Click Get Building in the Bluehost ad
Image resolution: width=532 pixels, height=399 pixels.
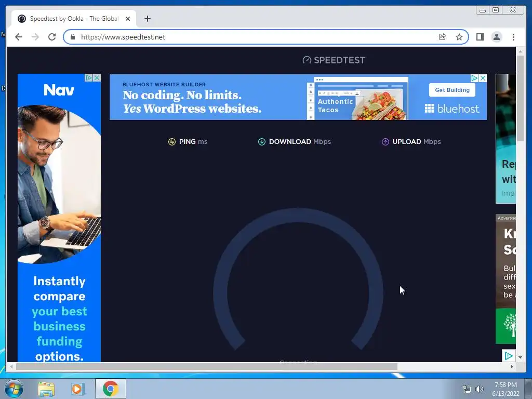(453, 90)
